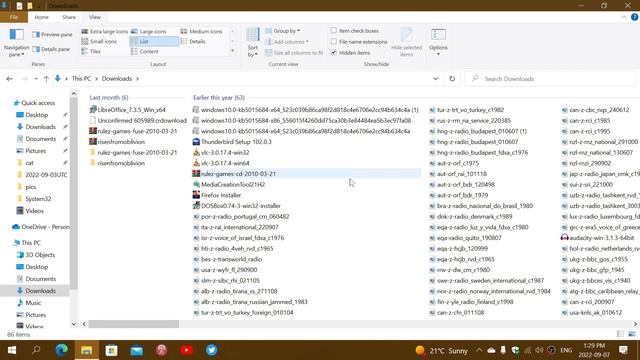Open the File tab

point(14,17)
